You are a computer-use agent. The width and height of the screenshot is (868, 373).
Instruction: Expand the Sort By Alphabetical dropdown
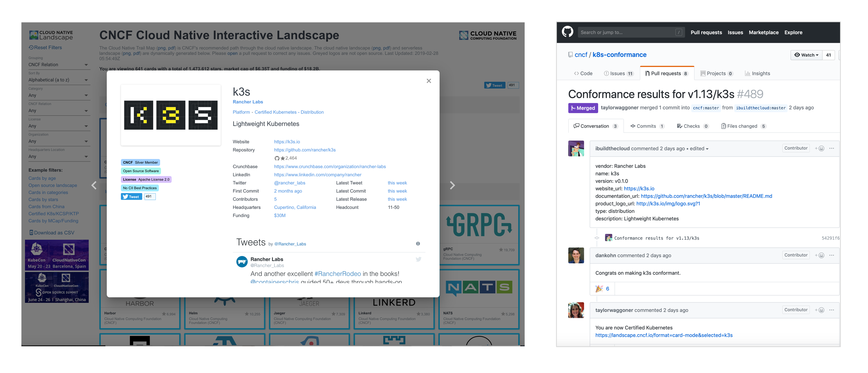58,80
